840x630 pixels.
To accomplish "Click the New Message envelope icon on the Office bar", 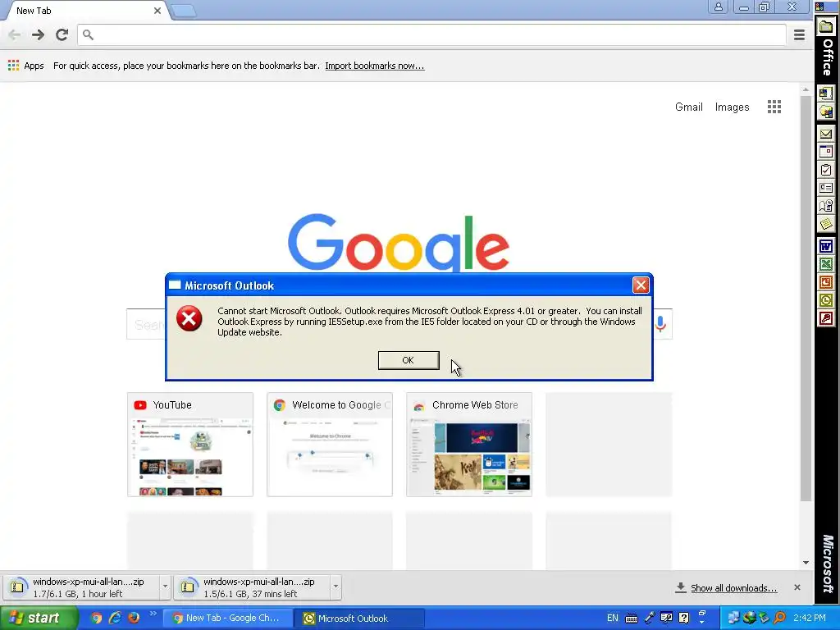I will pos(825,134).
